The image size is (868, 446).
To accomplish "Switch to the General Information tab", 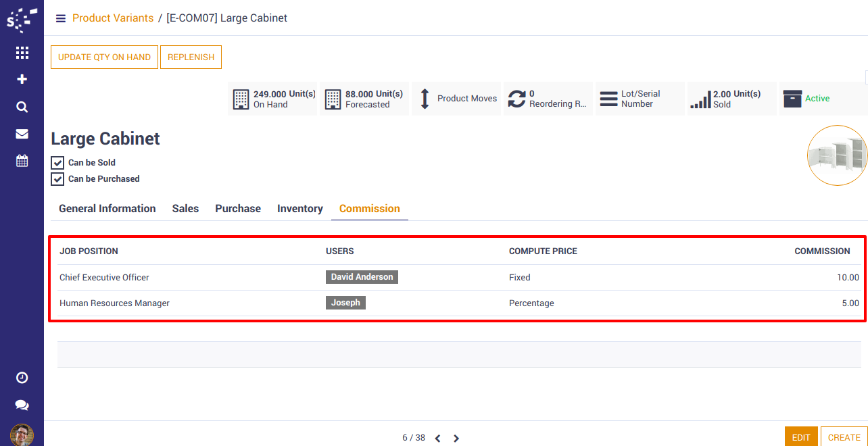I will pyautogui.click(x=107, y=209).
